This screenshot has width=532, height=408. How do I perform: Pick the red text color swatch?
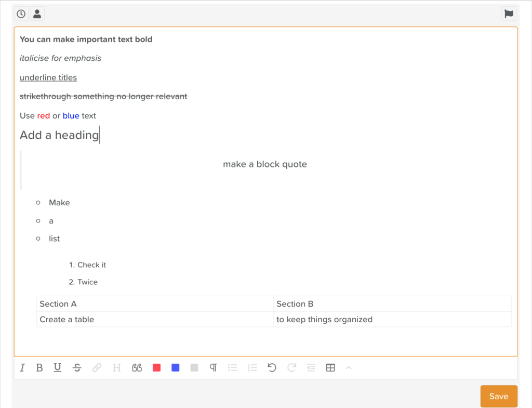coord(156,368)
